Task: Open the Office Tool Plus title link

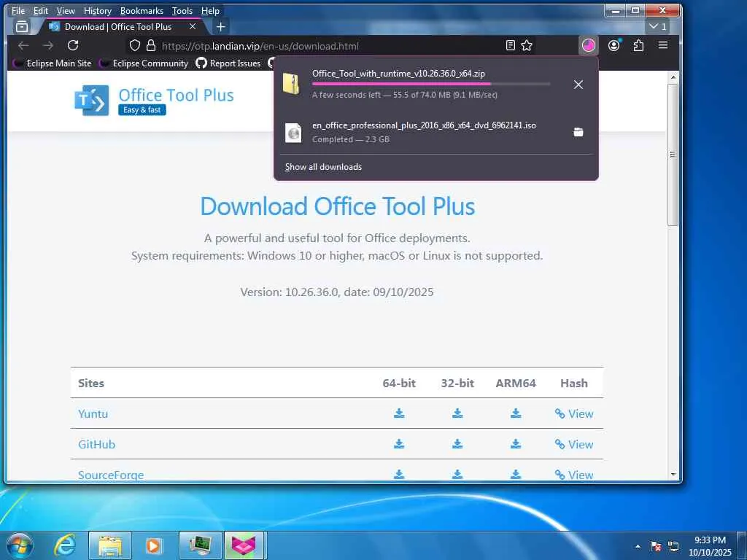Action: point(177,96)
